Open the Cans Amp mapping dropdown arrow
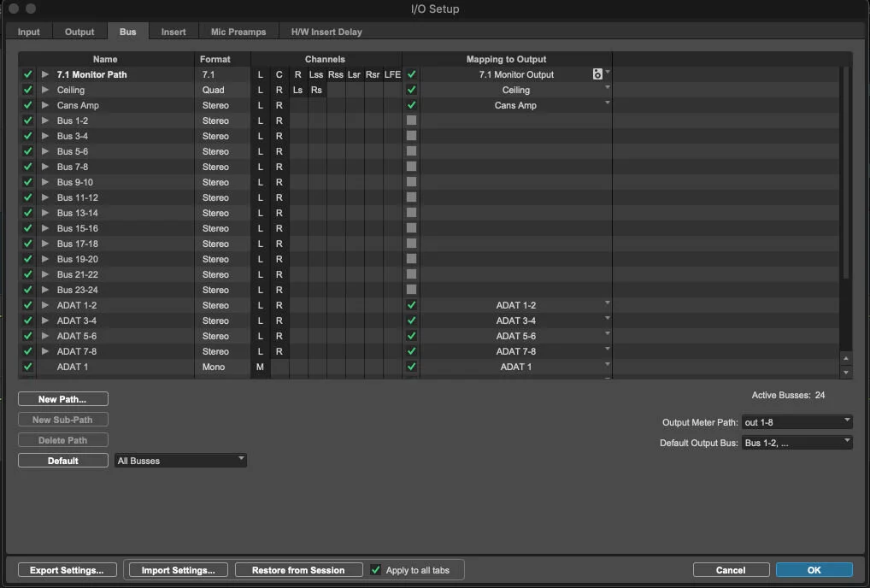This screenshot has width=870, height=588. tap(607, 105)
